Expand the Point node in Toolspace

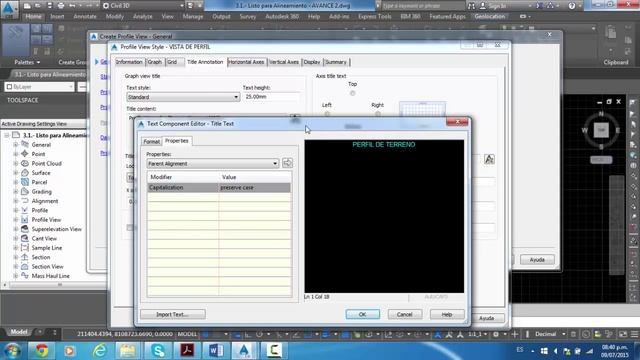(x=16, y=154)
